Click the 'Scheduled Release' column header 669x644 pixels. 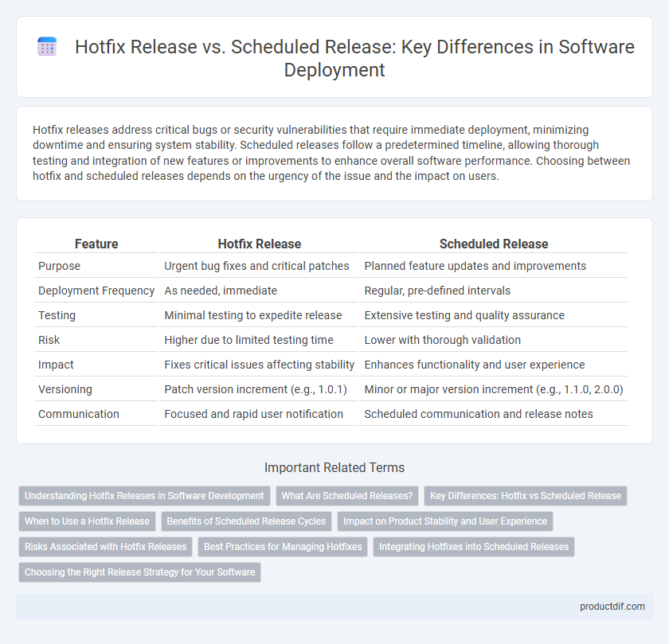pyautogui.click(x=494, y=244)
